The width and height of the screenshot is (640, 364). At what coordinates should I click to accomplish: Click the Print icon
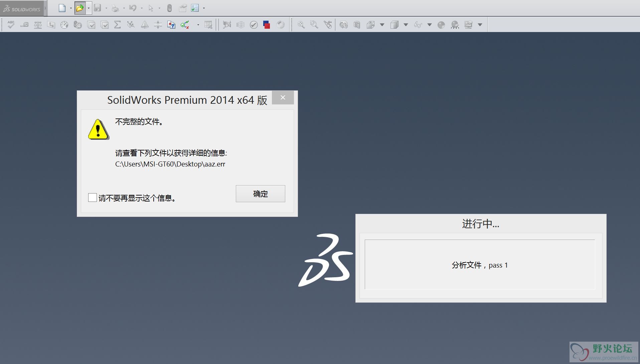click(x=115, y=8)
